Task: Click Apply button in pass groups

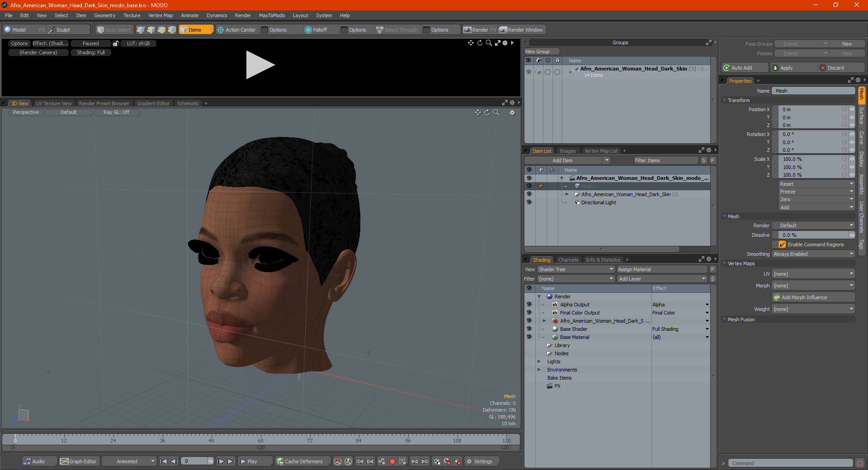Action: click(794, 68)
